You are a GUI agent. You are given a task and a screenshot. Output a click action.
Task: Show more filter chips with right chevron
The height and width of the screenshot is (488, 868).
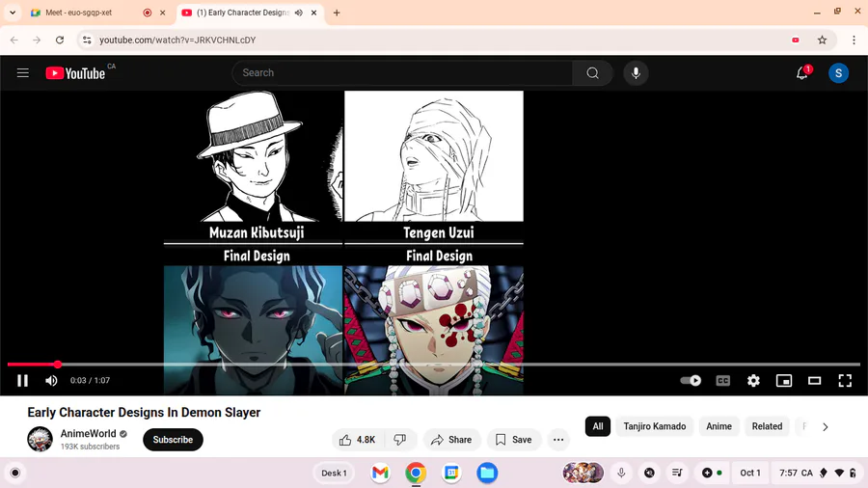(x=825, y=427)
